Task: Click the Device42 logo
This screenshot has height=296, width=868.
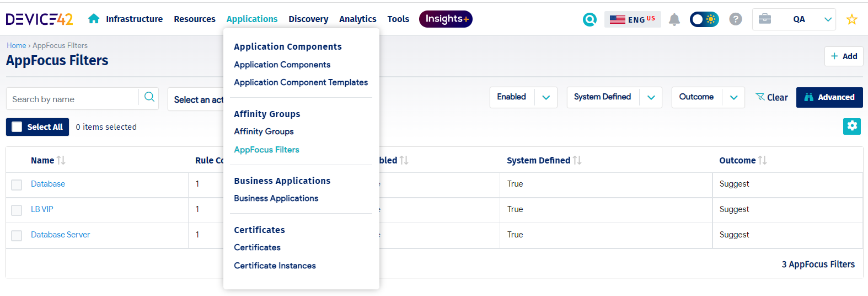Action: click(39, 19)
